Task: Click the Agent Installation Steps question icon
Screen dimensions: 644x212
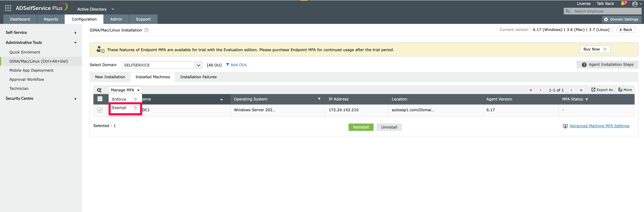Action: click(x=584, y=65)
